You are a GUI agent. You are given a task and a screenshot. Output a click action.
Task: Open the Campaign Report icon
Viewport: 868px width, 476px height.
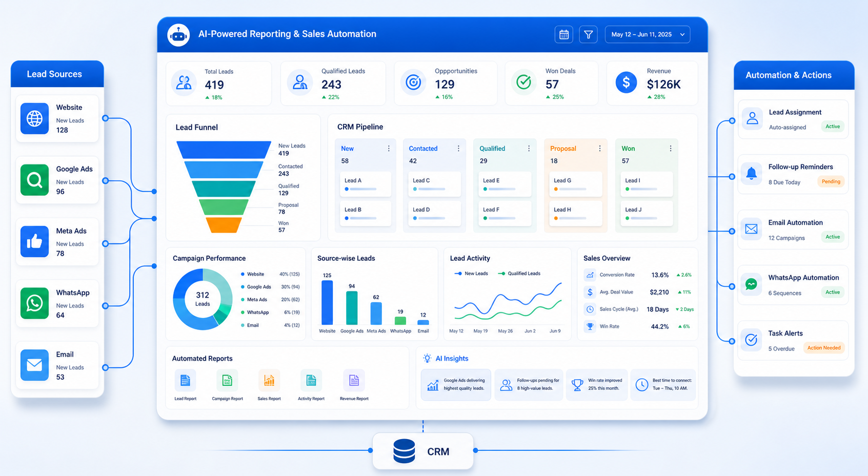pos(227,381)
